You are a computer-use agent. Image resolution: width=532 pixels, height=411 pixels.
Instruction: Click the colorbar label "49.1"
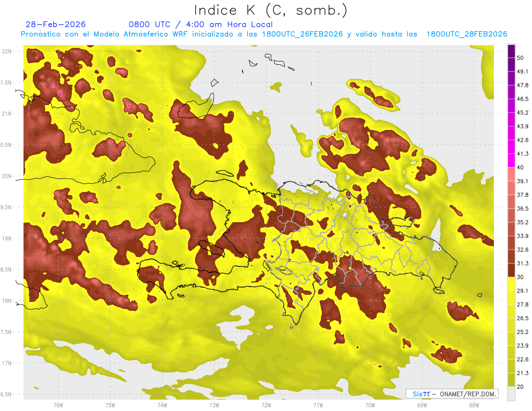(523, 72)
